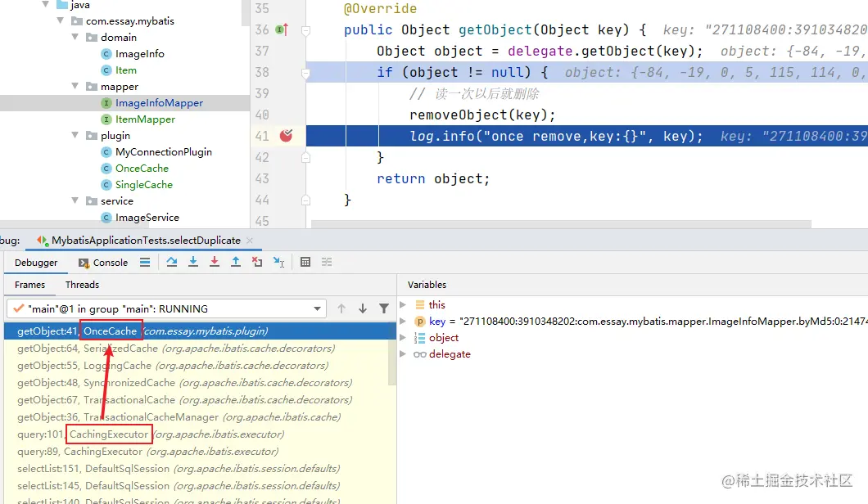Click the editor horizontal scrollbar

pos(561,224)
